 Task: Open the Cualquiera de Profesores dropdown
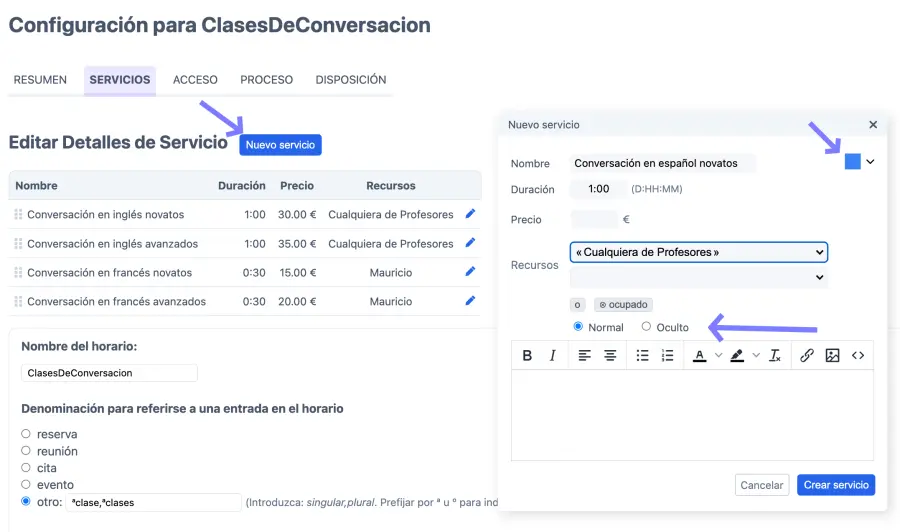coord(698,252)
